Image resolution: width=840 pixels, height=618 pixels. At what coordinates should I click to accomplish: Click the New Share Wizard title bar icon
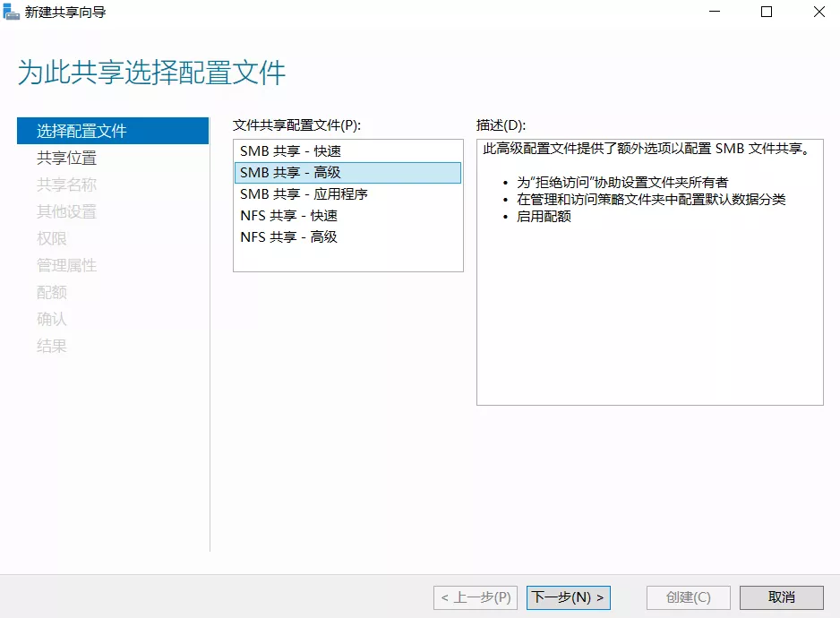12,13
